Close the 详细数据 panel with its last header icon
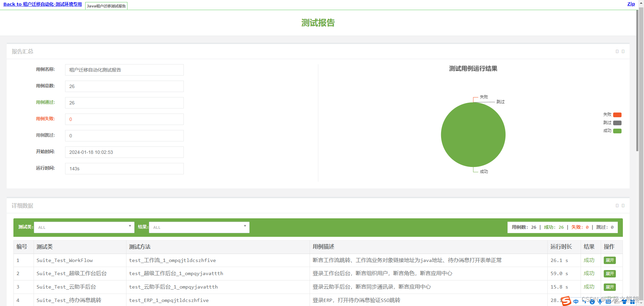644x306 pixels. (623, 206)
